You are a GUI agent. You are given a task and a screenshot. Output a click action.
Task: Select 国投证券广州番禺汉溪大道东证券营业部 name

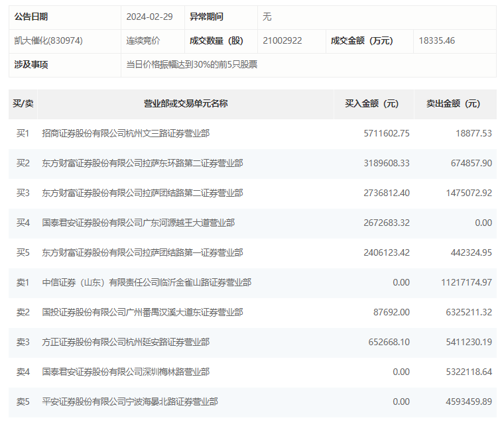pyautogui.click(x=143, y=313)
